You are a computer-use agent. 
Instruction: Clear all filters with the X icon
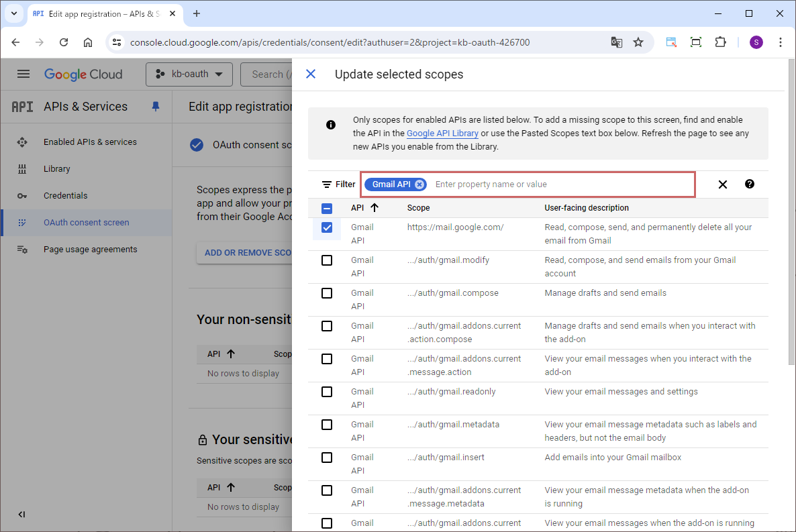tap(722, 184)
